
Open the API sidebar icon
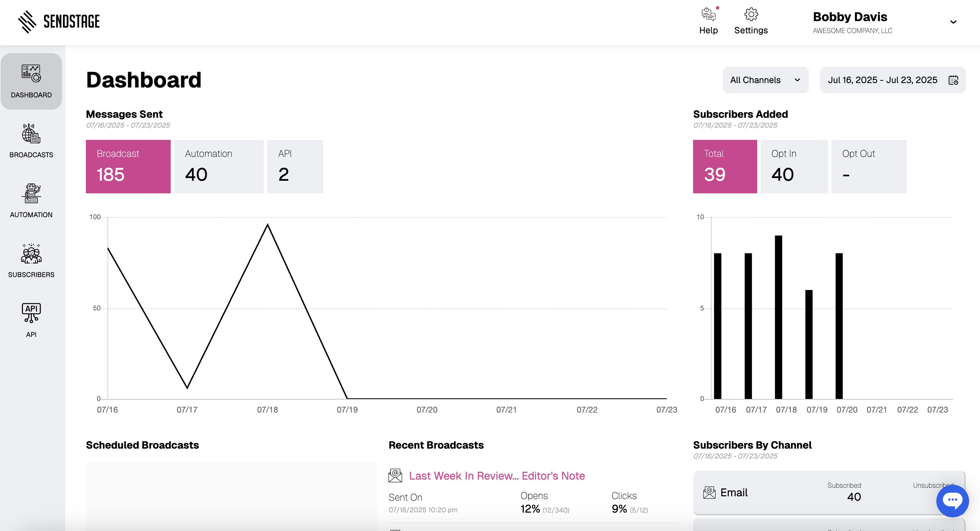click(31, 313)
